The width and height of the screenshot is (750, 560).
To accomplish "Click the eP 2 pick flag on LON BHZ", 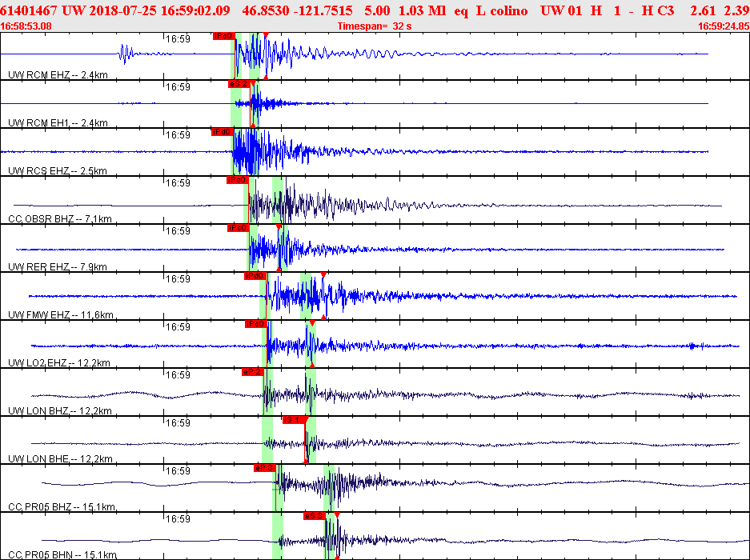I will pos(253,372).
